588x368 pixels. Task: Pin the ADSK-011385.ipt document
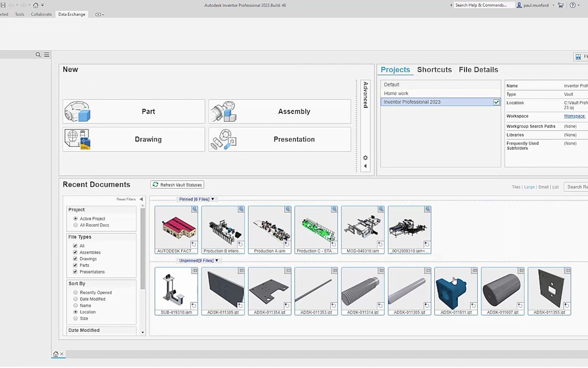241,270
